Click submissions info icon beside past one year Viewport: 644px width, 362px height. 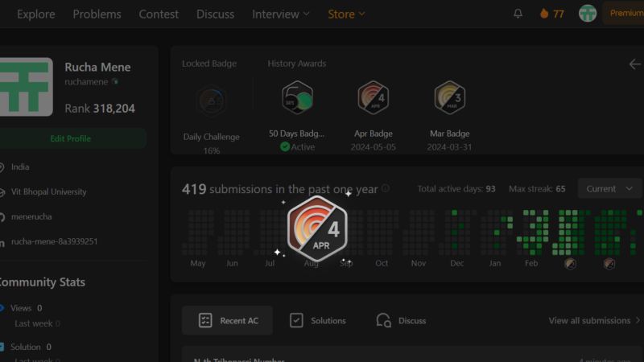point(386,188)
